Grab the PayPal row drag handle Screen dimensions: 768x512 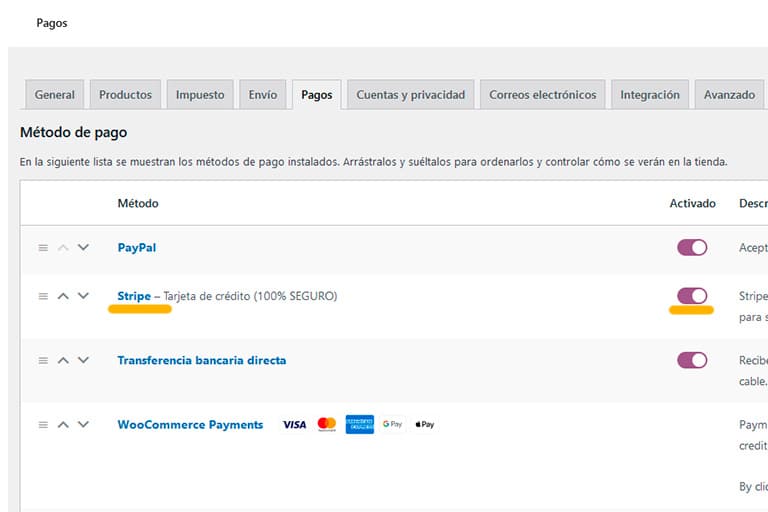(43, 248)
